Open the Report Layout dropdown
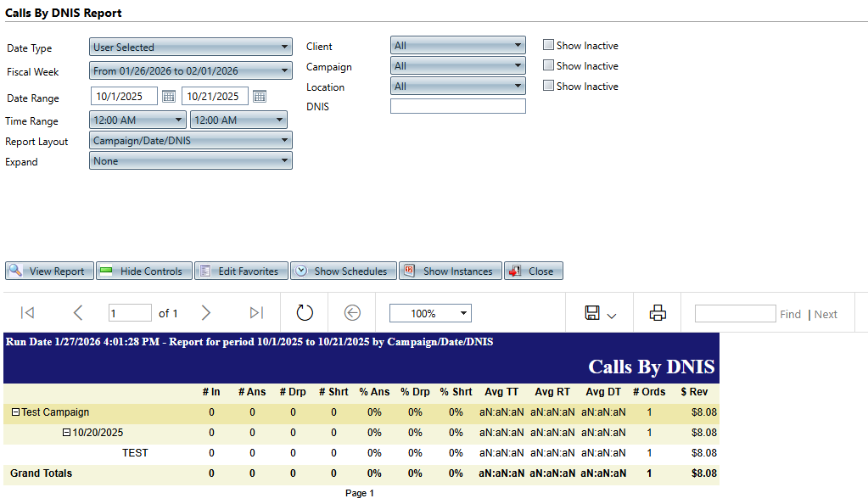Image resolution: width=868 pixels, height=504 pixels. pyautogui.click(x=191, y=141)
